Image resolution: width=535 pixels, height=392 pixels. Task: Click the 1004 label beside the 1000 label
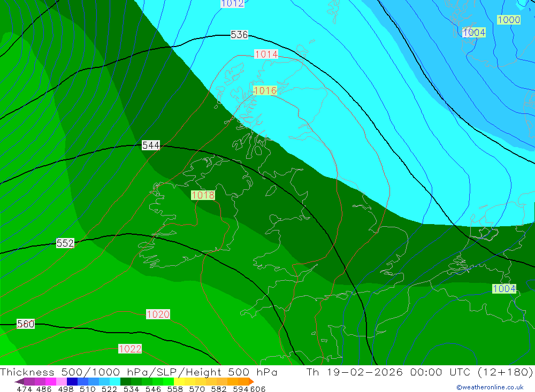(474, 33)
